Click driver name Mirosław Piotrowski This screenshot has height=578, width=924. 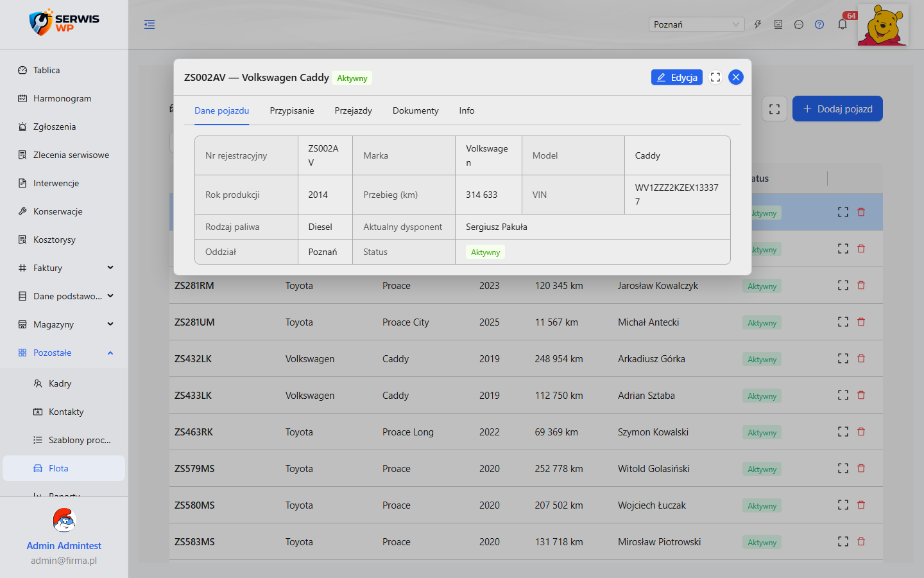point(660,541)
